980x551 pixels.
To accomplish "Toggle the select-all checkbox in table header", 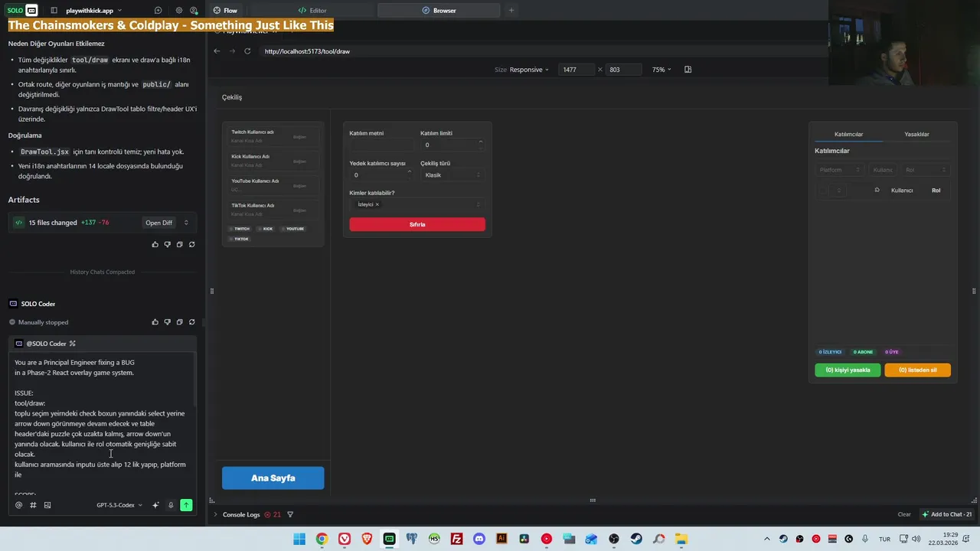I will (x=824, y=191).
